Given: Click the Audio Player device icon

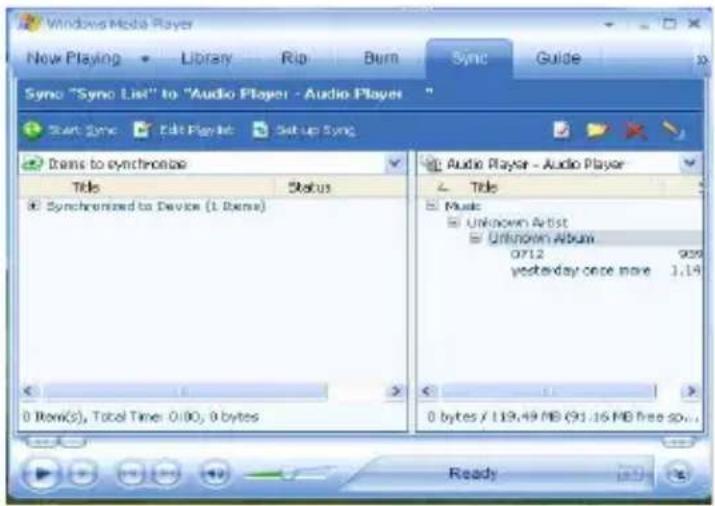Looking at the screenshot, I should pos(431,164).
